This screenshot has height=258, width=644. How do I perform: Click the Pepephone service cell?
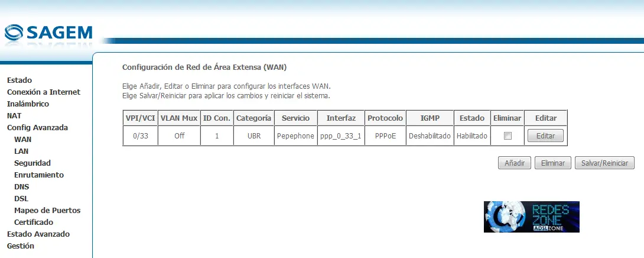click(296, 136)
